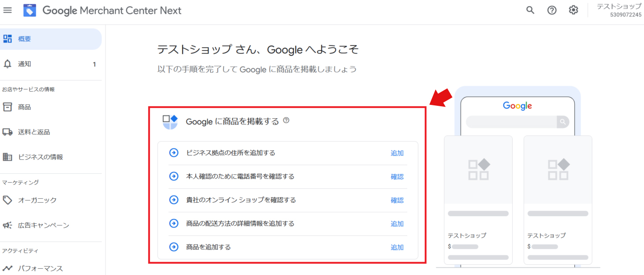Click 追加 for ビジネス拠点の住所を追加する
The image size is (644, 275).
click(x=397, y=153)
